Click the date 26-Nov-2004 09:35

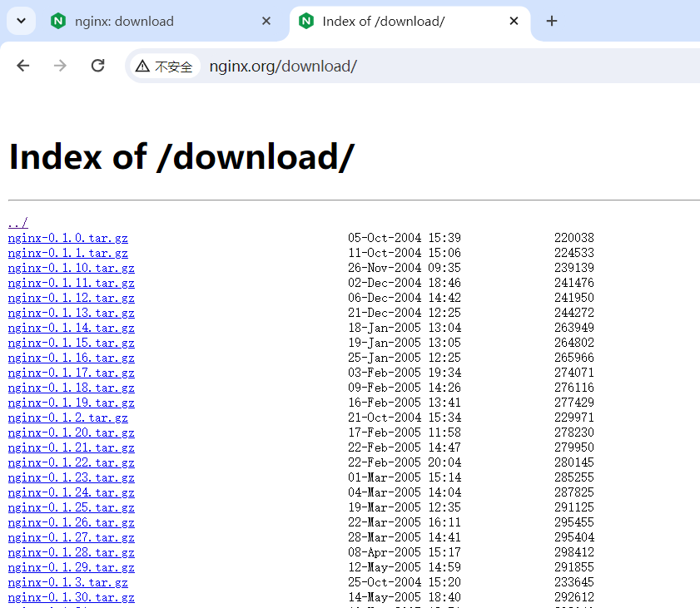coord(405,268)
